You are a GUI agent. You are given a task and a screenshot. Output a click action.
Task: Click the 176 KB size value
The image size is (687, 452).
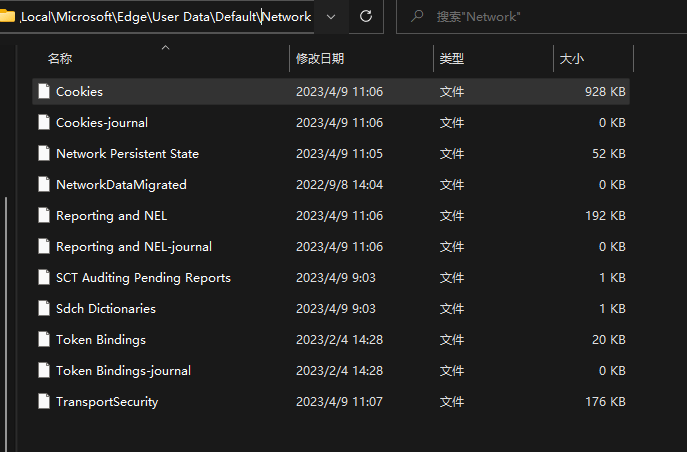coord(605,402)
